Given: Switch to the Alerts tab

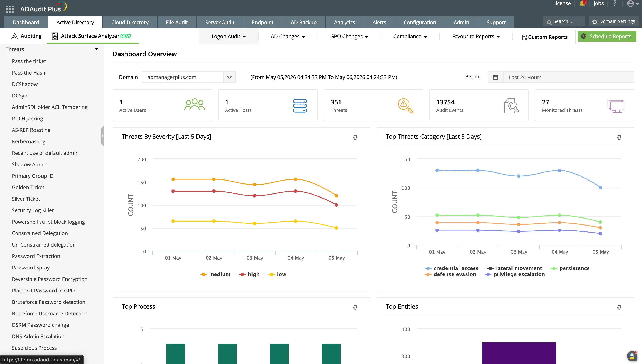Looking at the screenshot, I should [379, 22].
